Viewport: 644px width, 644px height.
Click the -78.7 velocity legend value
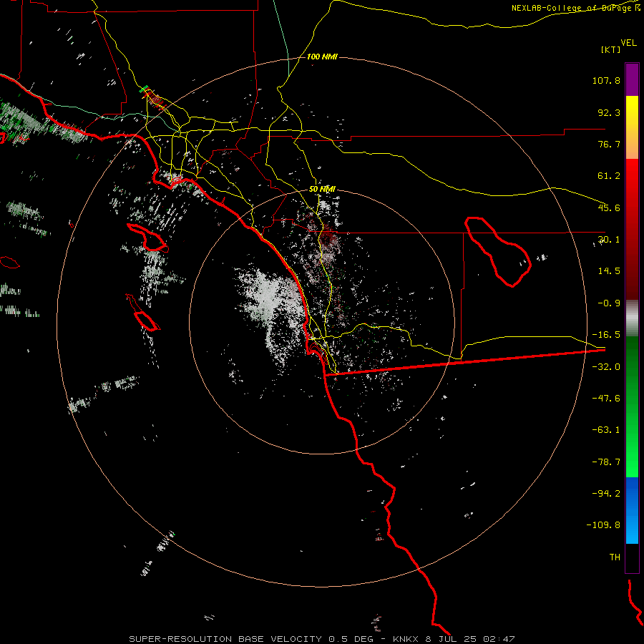pyautogui.click(x=606, y=462)
